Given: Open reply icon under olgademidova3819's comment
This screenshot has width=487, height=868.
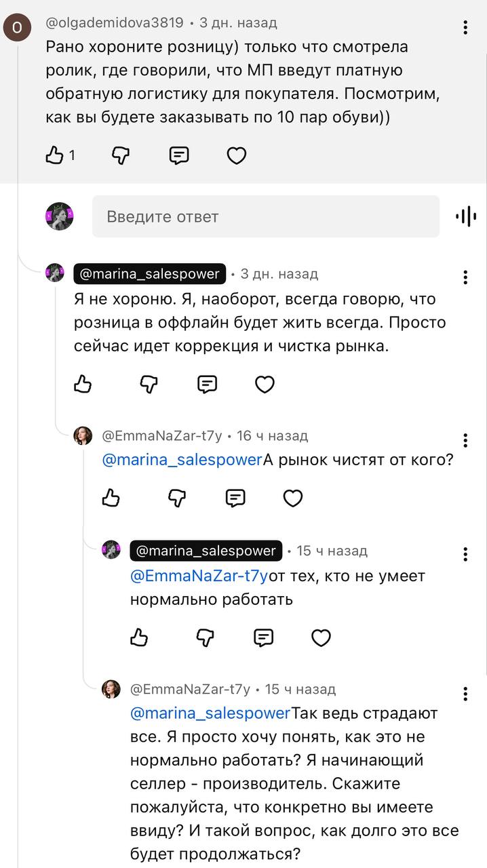Looking at the screenshot, I should 178,156.
